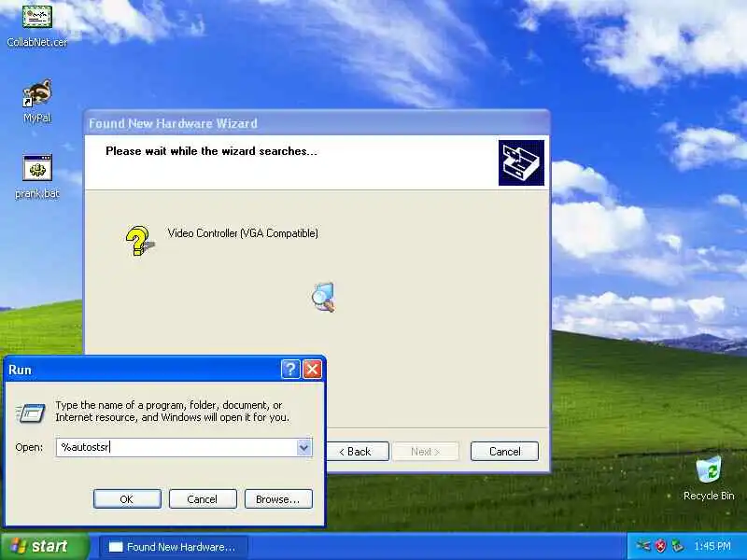Click the Video Controller (VGA Compatible) text
747x560 pixels.
(x=243, y=233)
